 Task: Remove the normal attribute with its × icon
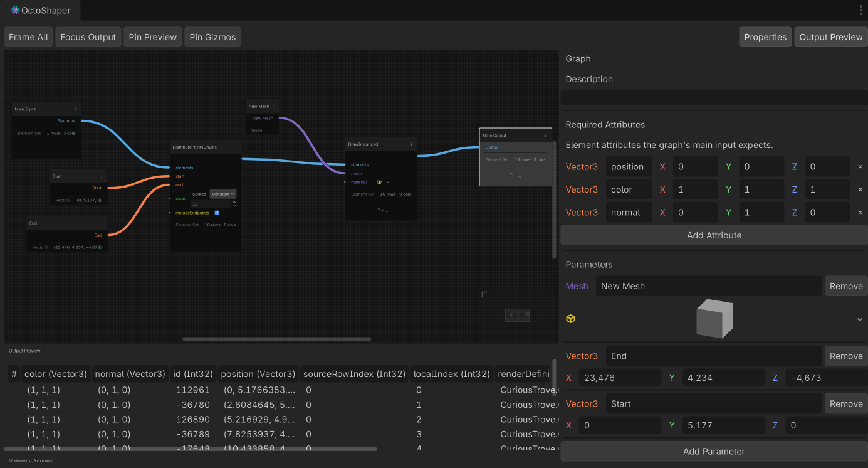coord(860,212)
